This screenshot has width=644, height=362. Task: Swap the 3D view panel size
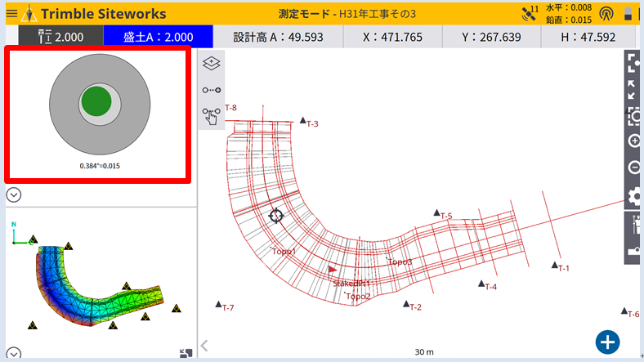186,353
